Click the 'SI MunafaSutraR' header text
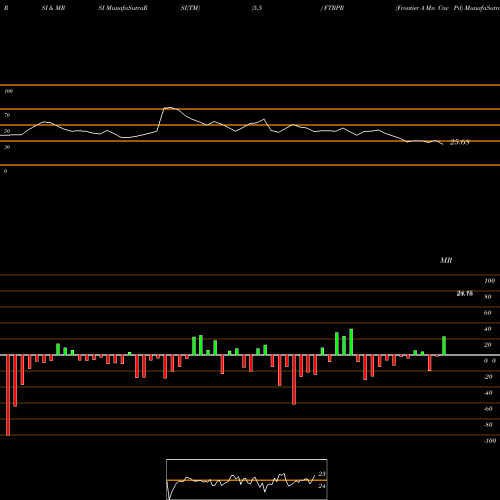The height and width of the screenshot is (500, 500). tap(123, 8)
